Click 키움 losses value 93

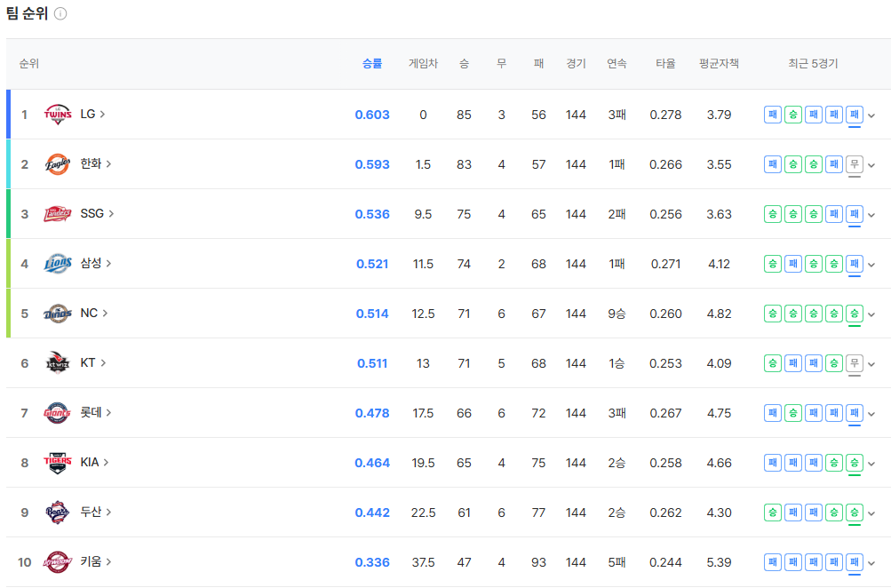[x=538, y=562]
